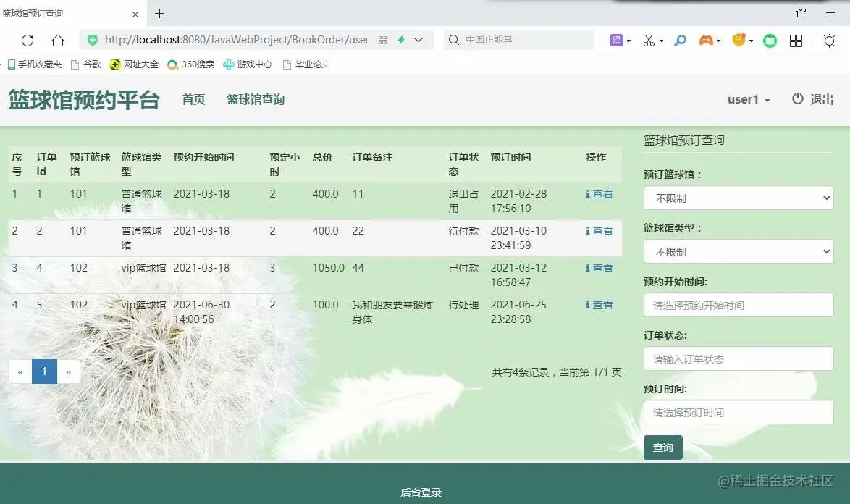Click the lightning speed-mode icon in address bar
This screenshot has width=850, height=504.
pos(401,40)
